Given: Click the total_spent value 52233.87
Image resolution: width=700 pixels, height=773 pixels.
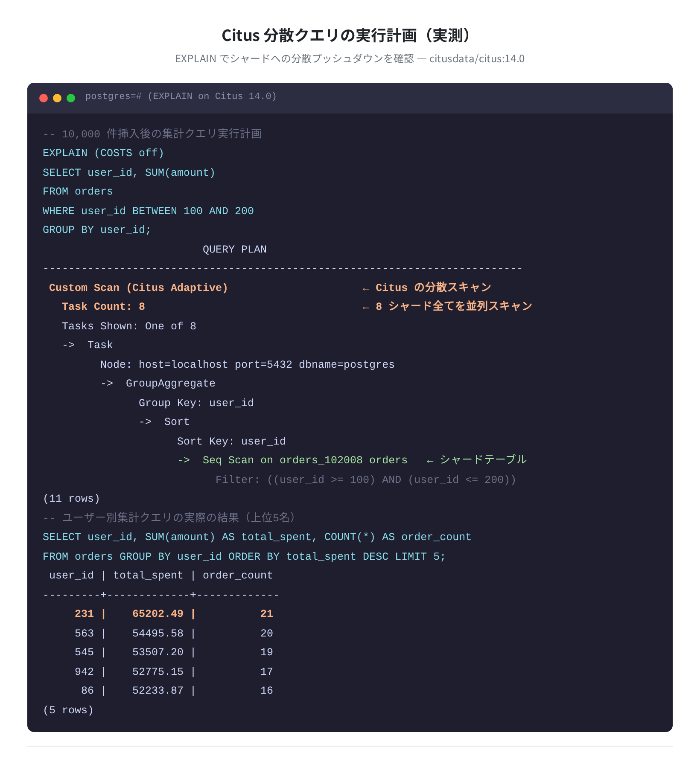Looking at the screenshot, I should [x=158, y=691].
